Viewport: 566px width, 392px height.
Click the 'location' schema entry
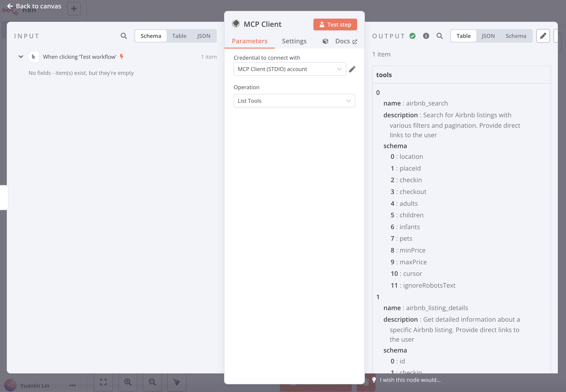pyautogui.click(x=411, y=157)
